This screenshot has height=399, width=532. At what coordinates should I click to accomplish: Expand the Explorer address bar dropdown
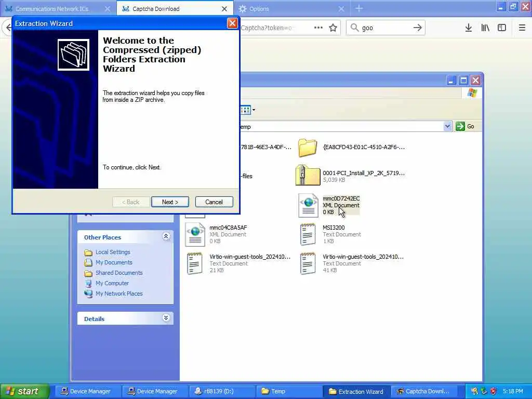447,126
